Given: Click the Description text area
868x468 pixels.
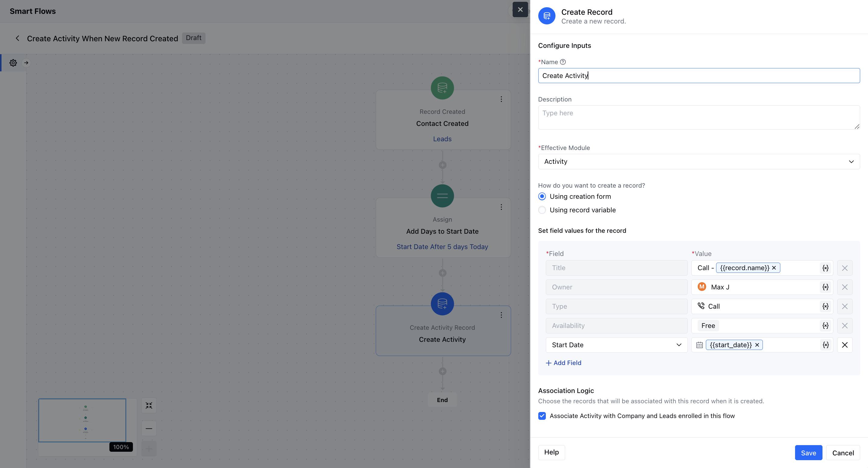Looking at the screenshot, I should pos(699,117).
